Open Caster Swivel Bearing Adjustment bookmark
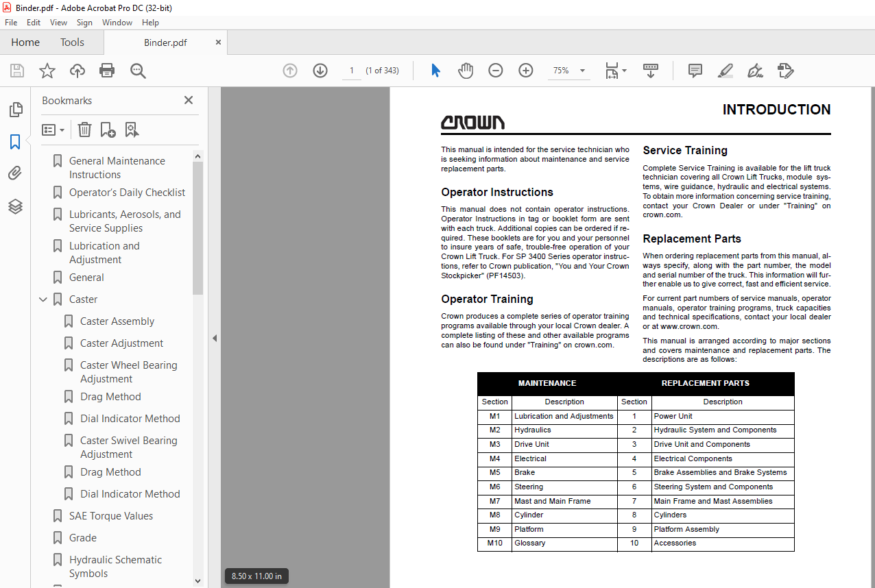Image resolution: width=875 pixels, height=588 pixels. pos(128,448)
